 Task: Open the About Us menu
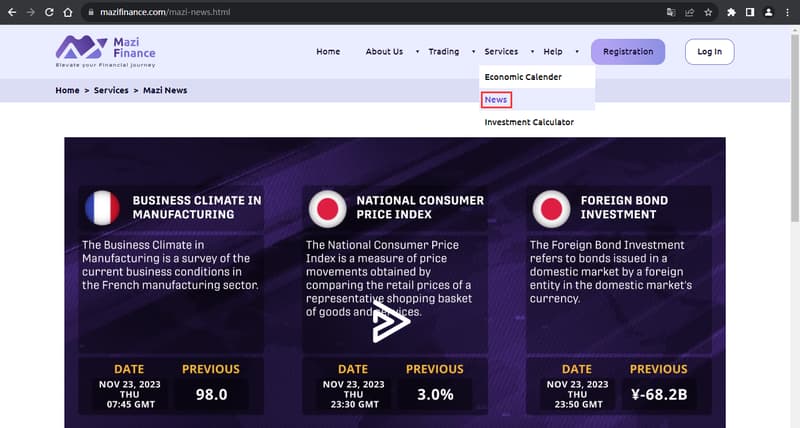point(384,52)
